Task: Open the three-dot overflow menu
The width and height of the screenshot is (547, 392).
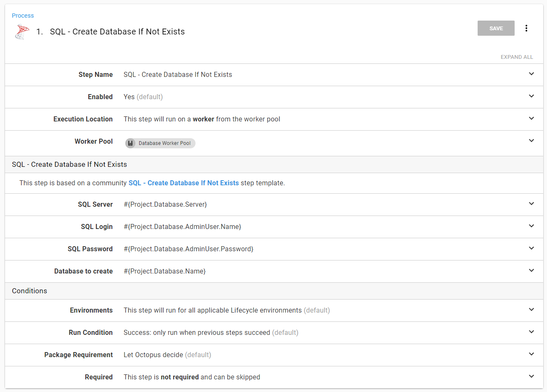Action: click(526, 28)
